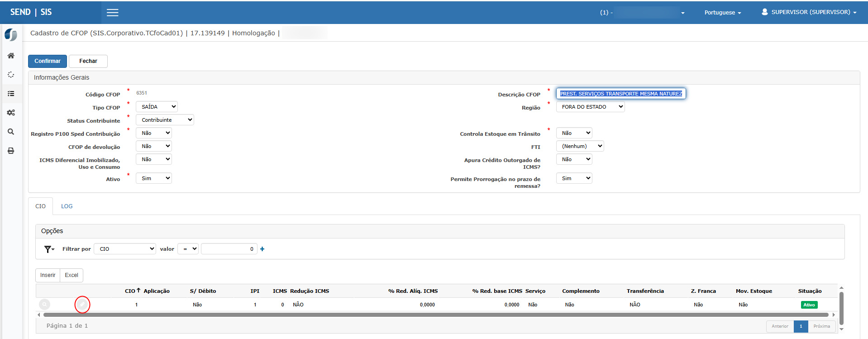Open the hamburger menu in top bar
Screen dimensions: 868x339
click(x=113, y=13)
